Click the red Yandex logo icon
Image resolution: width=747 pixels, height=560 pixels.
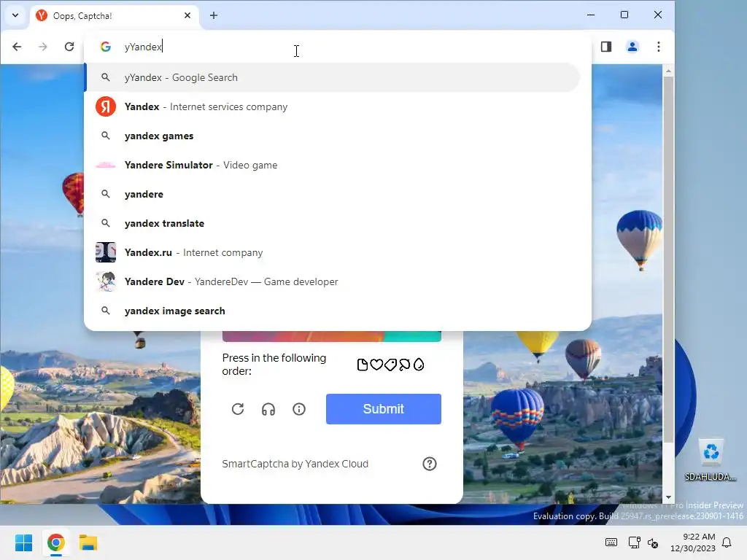point(106,106)
